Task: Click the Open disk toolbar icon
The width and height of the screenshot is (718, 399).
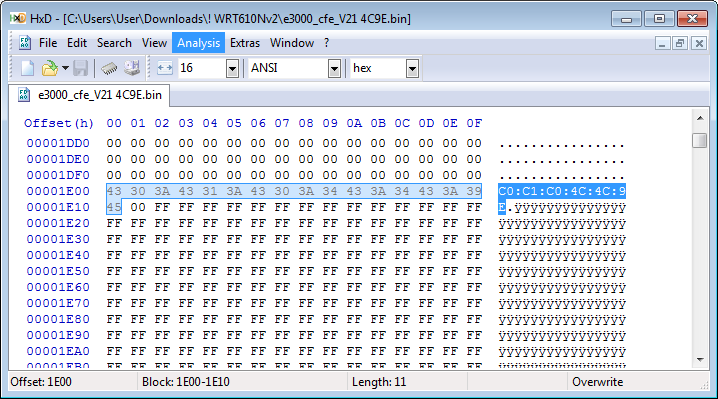Action: 132,68
